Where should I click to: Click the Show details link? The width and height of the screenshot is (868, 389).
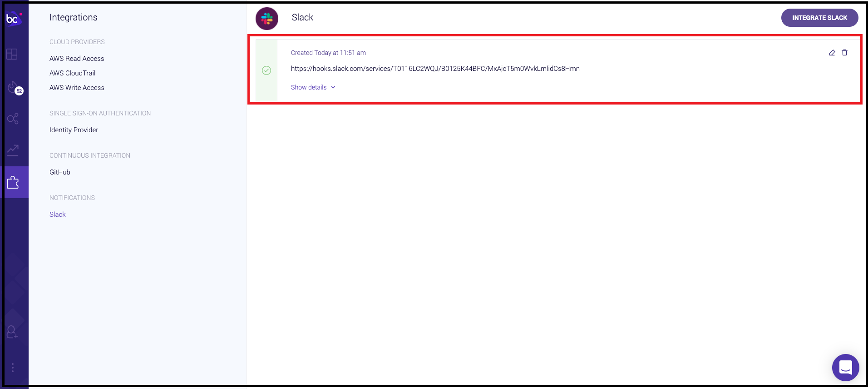[309, 87]
